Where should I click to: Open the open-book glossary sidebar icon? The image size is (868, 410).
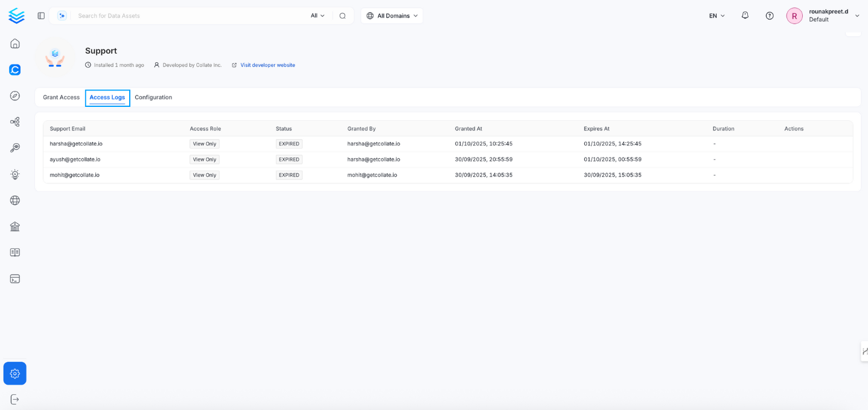point(15,252)
